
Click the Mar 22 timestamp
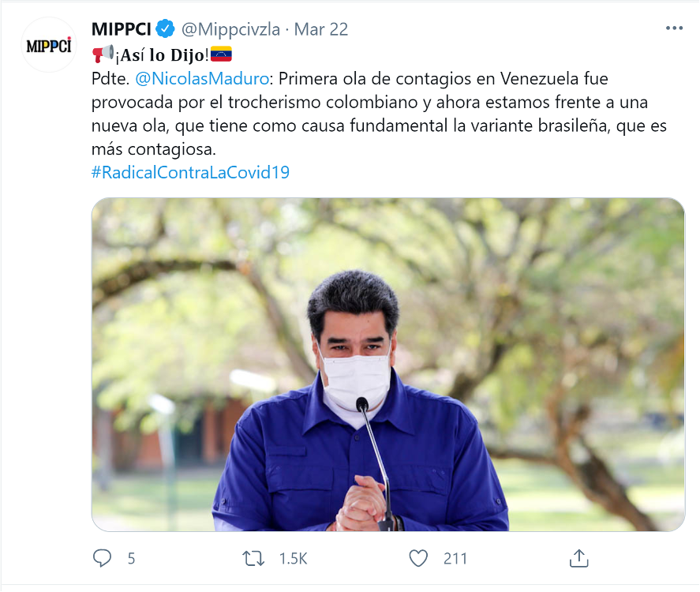[x=321, y=29]
